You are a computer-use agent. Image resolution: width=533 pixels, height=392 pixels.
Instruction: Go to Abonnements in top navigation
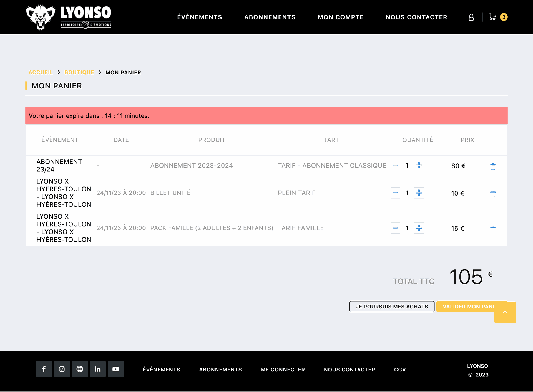pyautogui.click(x=270, y=17)
